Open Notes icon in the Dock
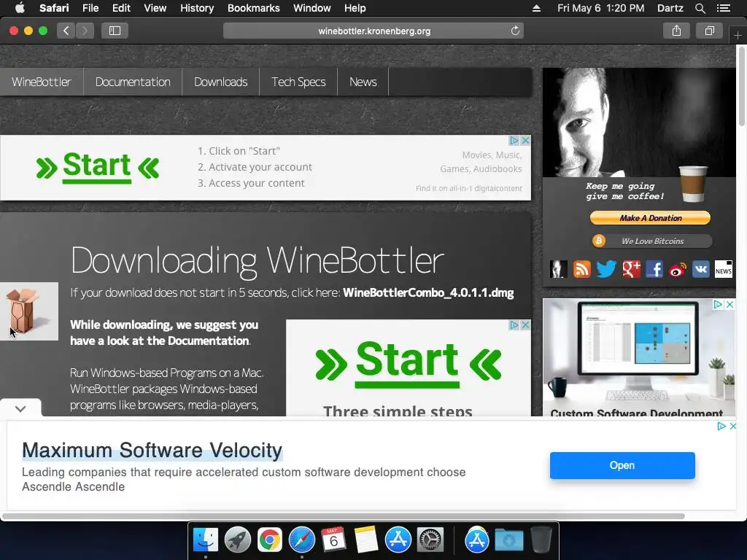Image resolution: width=747 pixels, height=560 pixels. [366, 540]
